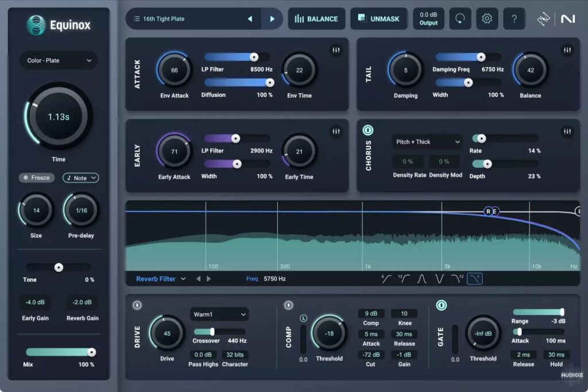Click the Env Time knob
Image resolution: width=588 pixels, height=392 pixels.
[x=299, y=70]
